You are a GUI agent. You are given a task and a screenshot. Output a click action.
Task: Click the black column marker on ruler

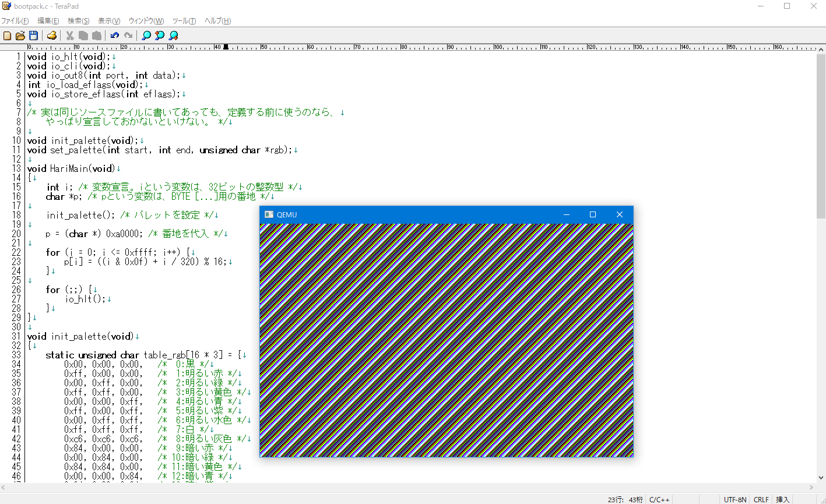226,47
